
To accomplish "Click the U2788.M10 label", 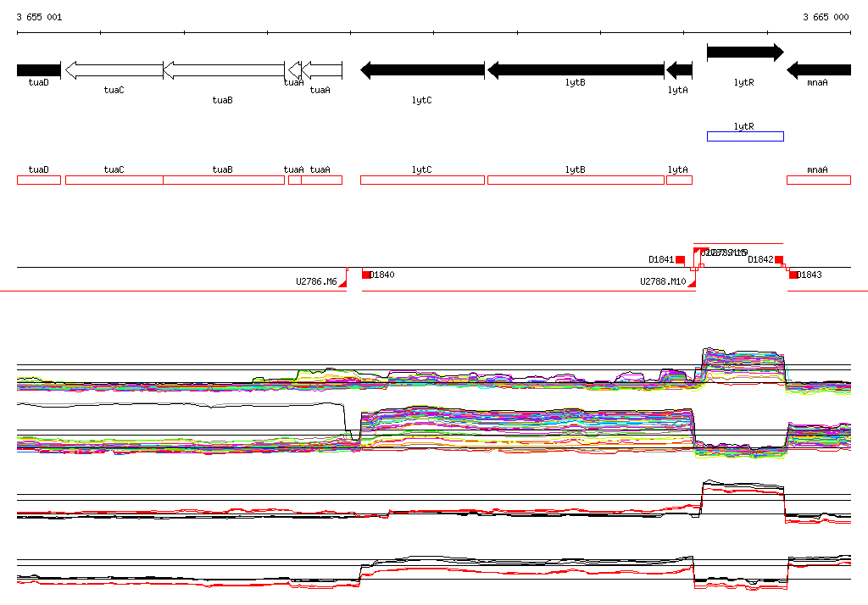I will tap(663, 282).
